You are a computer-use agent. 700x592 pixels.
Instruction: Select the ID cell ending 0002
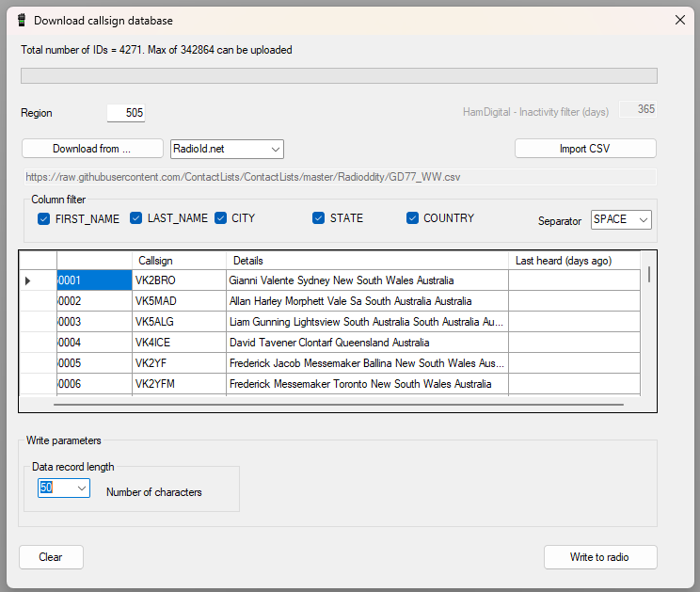point(95,301)
